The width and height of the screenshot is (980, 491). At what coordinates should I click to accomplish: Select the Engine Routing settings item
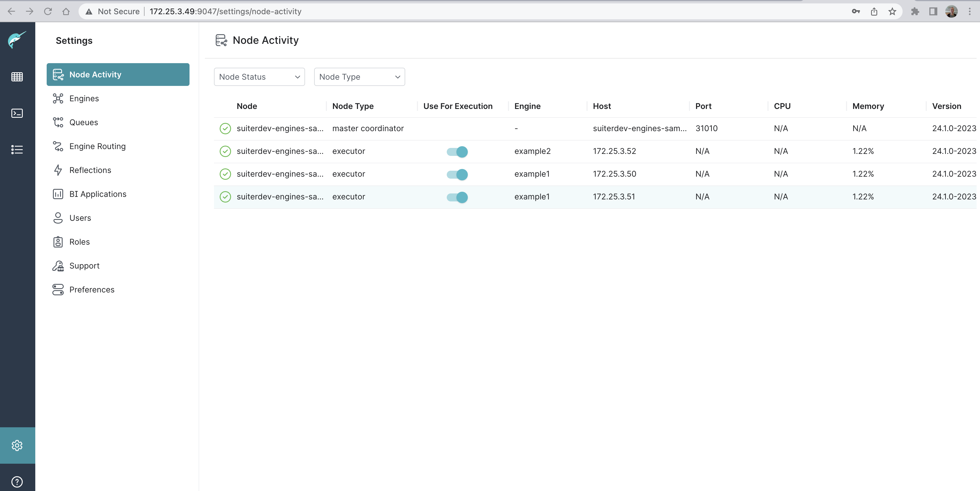click(97, 146)
